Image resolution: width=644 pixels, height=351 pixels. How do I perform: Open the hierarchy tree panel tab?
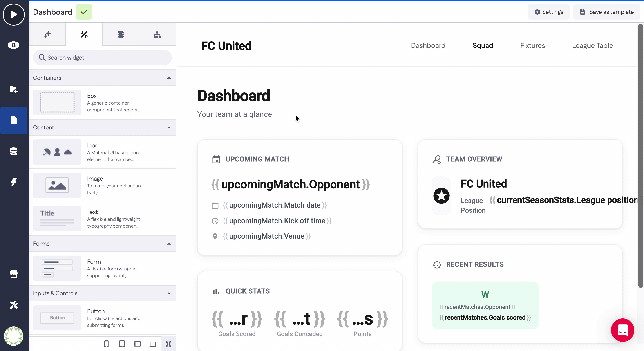point(157,34)
